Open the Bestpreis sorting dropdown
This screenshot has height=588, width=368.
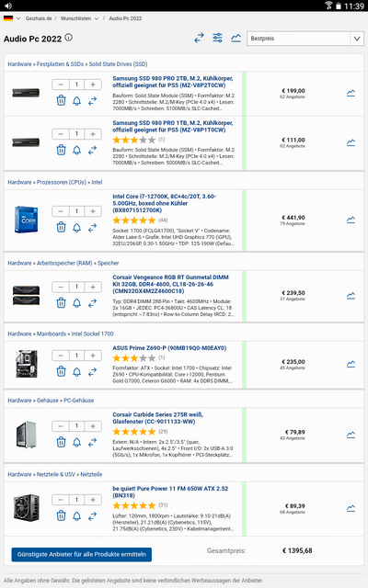(305, 39)
